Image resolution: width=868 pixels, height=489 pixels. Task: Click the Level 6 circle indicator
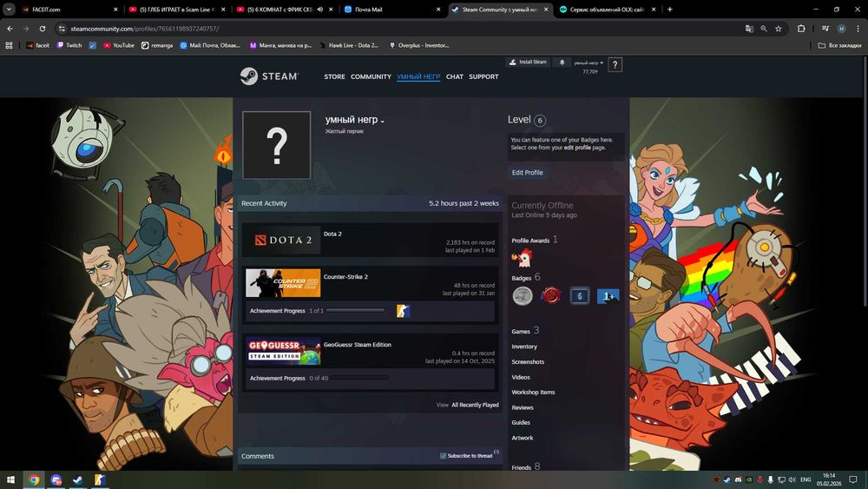[x=540, y=120]
